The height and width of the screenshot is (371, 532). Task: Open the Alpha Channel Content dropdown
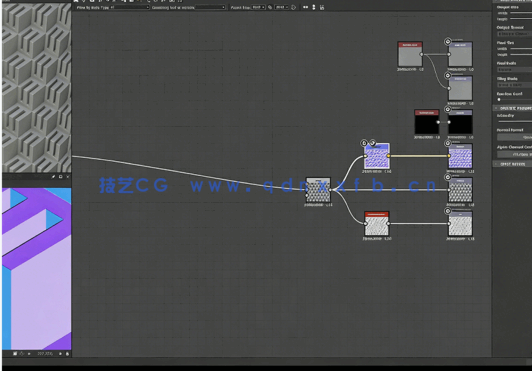click(x=514, y=154)
